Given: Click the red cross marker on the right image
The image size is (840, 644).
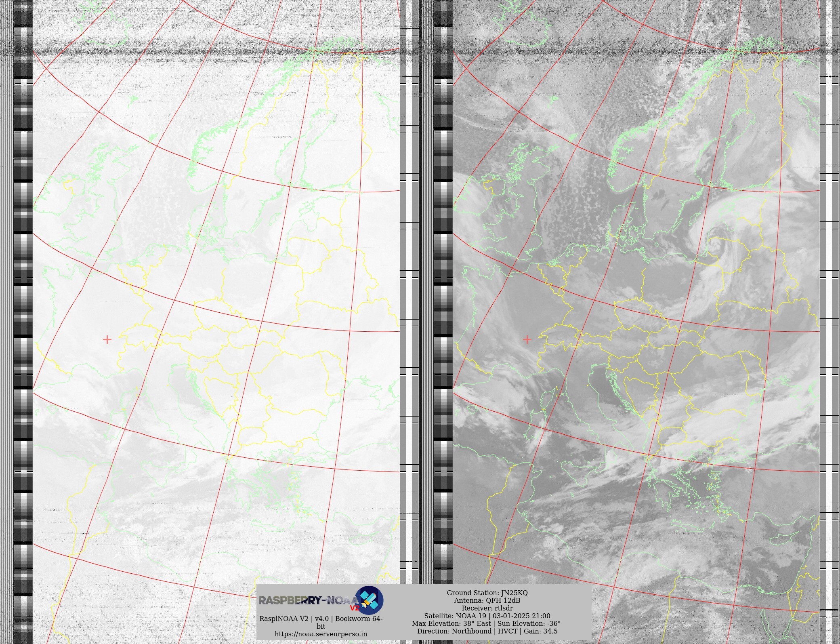Looking at the screenshot, I should click(527, 339).
